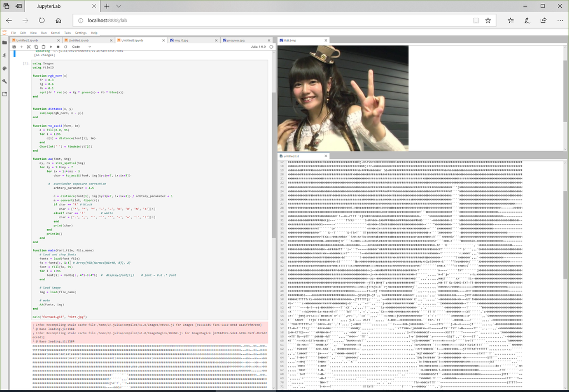The height and width of the screenshot is (392, 569).
Task: Reload the page with the refresh icon
Action: [42, 21]
